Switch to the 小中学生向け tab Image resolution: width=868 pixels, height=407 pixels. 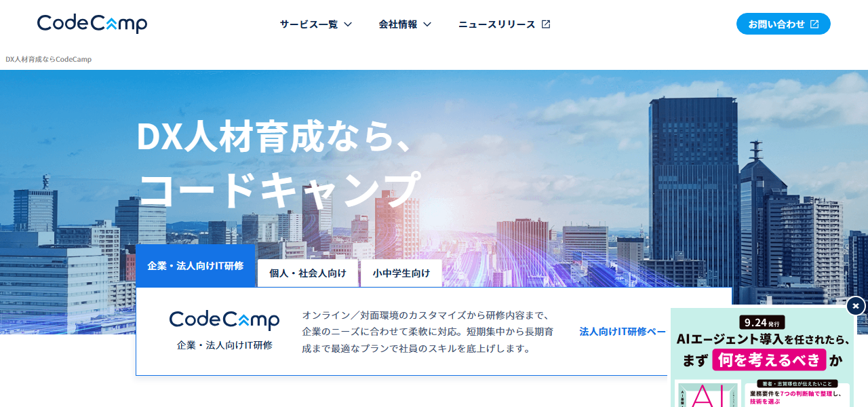[401, 273]
